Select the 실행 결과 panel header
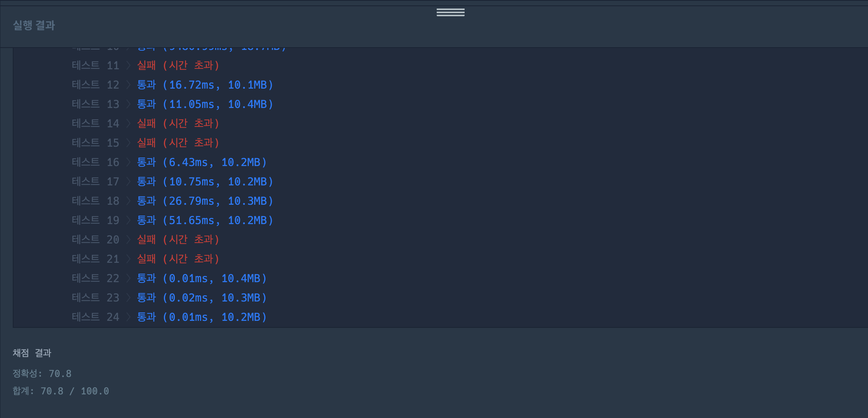The width and height of the screenshot is (868, 418). coord(34,26)
